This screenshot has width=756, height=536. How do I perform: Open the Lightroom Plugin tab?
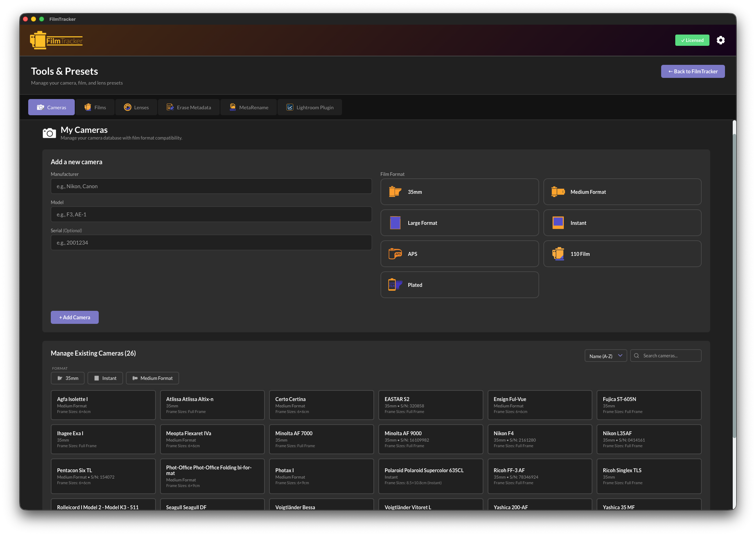[x=310, y=107]
